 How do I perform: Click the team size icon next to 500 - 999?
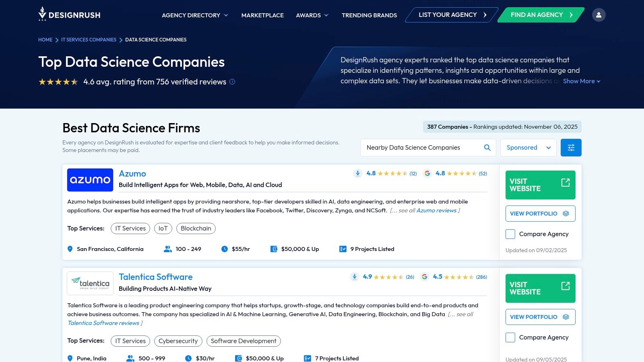(x=130, y=358)
